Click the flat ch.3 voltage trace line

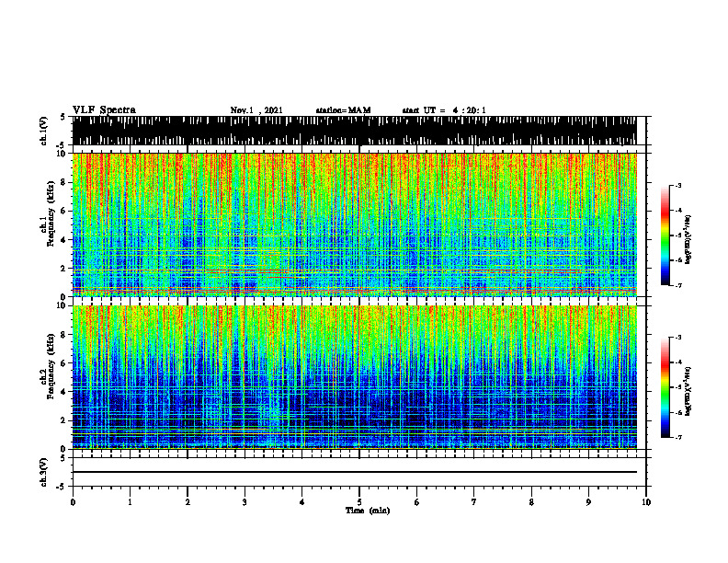pyautogui.click(x=354, y=472)
